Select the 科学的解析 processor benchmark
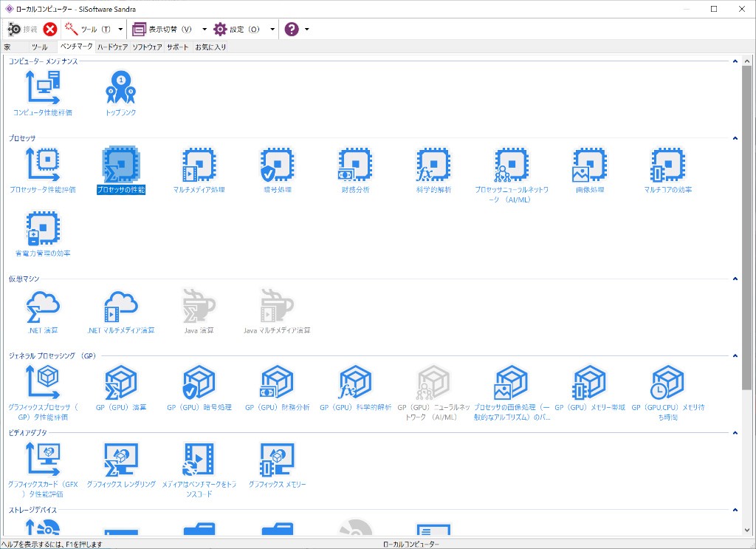The image size is (756, 549). point(433,165)
